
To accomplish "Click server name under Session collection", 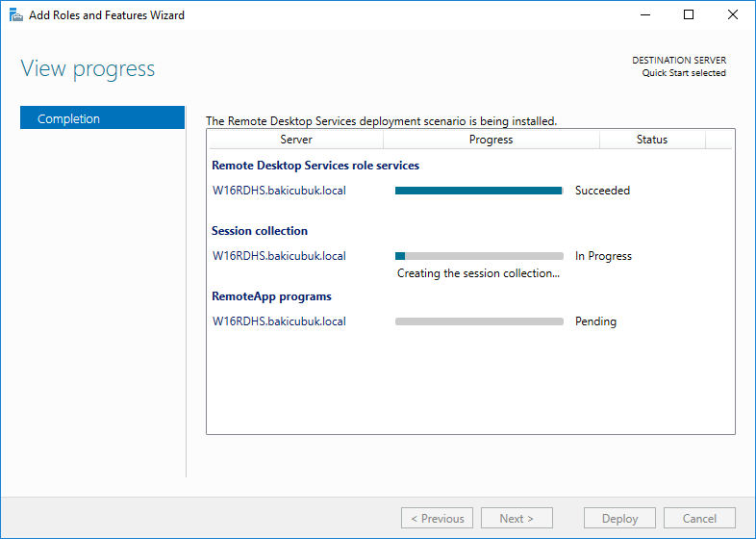I will (x=279, y=256).
